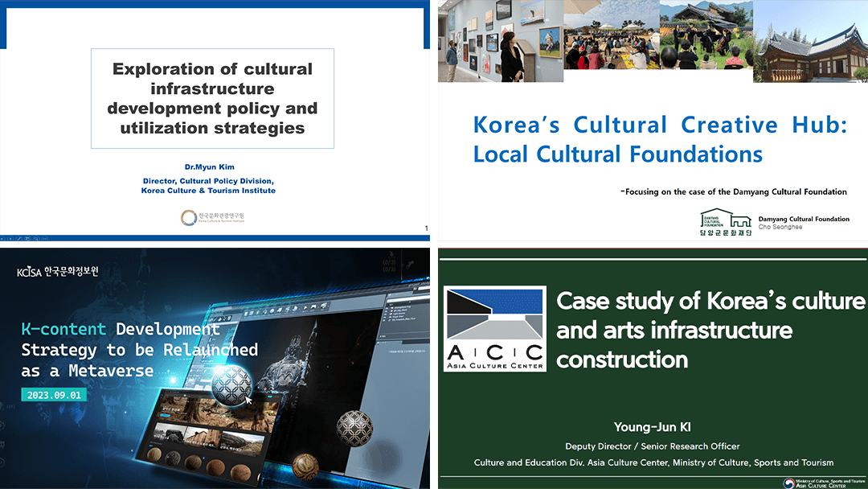The width and height of the screenshot is (868, 489).
Task: Select the pen tool in slideshow controls
Action: pyautogui.click(x=19, y=238)
